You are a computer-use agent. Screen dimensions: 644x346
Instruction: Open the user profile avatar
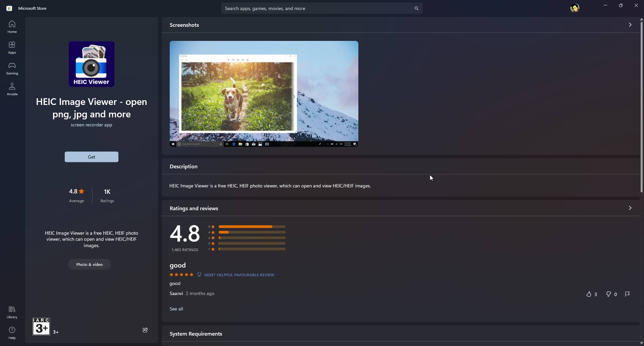pos(575,8)
